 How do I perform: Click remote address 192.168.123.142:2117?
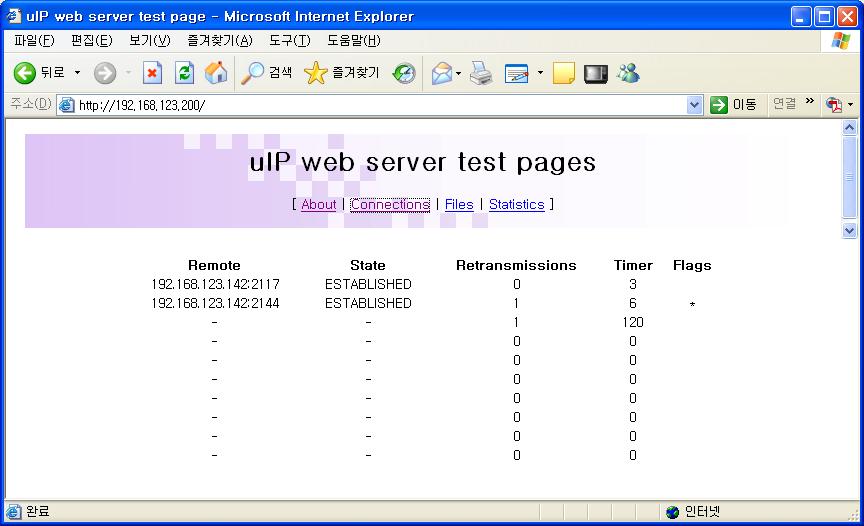pos(215,284)
